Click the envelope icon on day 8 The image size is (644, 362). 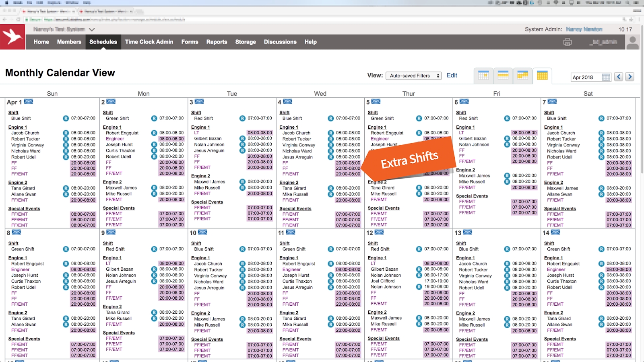[16, 232]
